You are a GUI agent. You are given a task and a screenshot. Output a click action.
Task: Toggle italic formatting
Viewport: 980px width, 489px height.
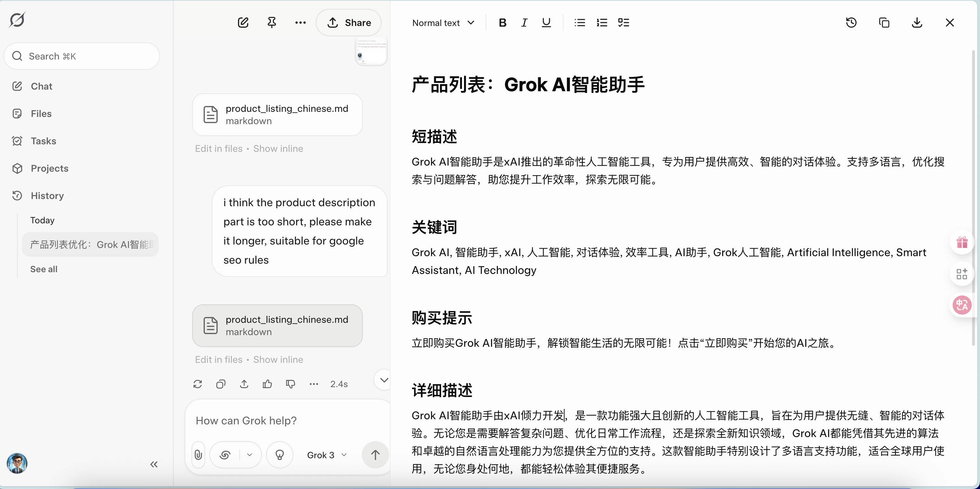(x=524, y=23)
